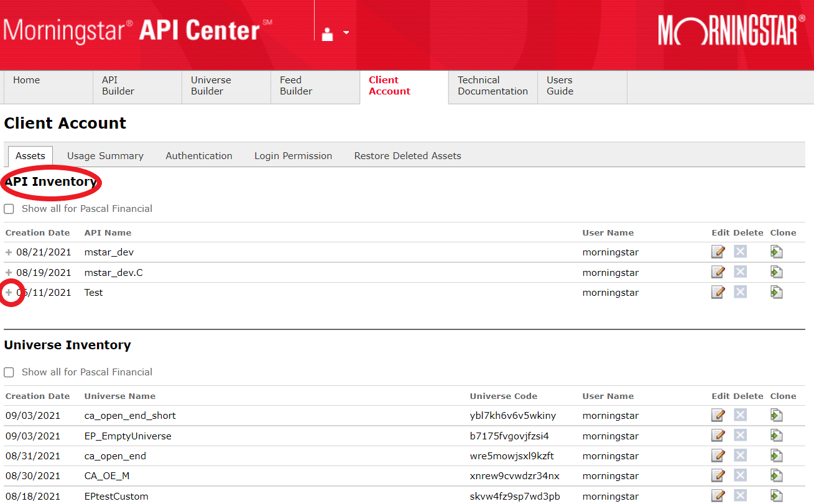Delete the ca_open_end universe
814x504 pixels.
740,456
